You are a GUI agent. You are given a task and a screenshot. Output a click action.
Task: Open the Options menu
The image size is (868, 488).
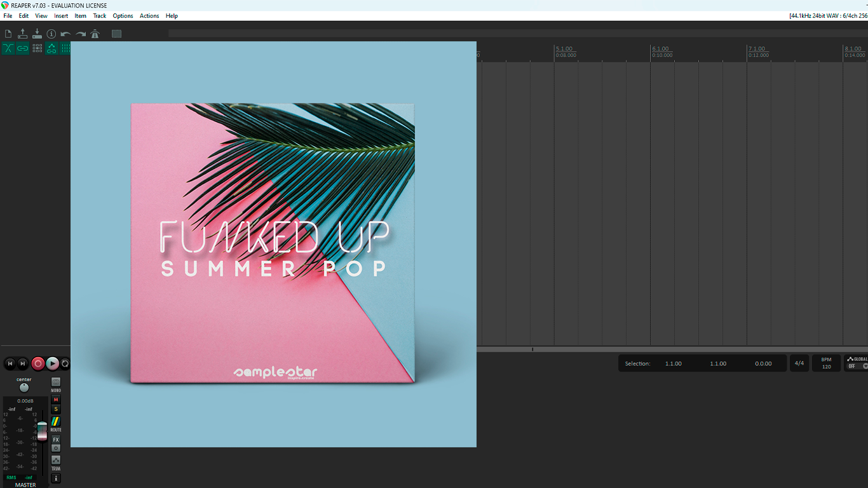[123, 16]
